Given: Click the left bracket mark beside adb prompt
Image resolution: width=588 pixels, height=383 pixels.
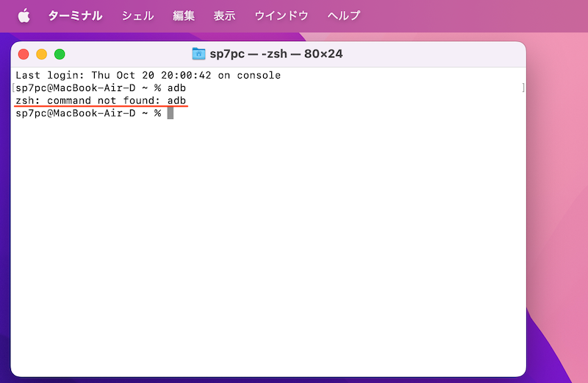Looking at the screenshot, I should (14, 87).
